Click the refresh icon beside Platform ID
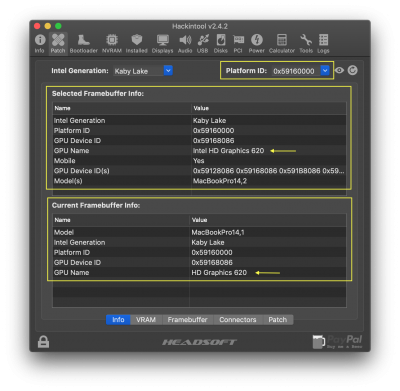Image resolution: width=400 pixels, height=391 pixels. [352, 70]
